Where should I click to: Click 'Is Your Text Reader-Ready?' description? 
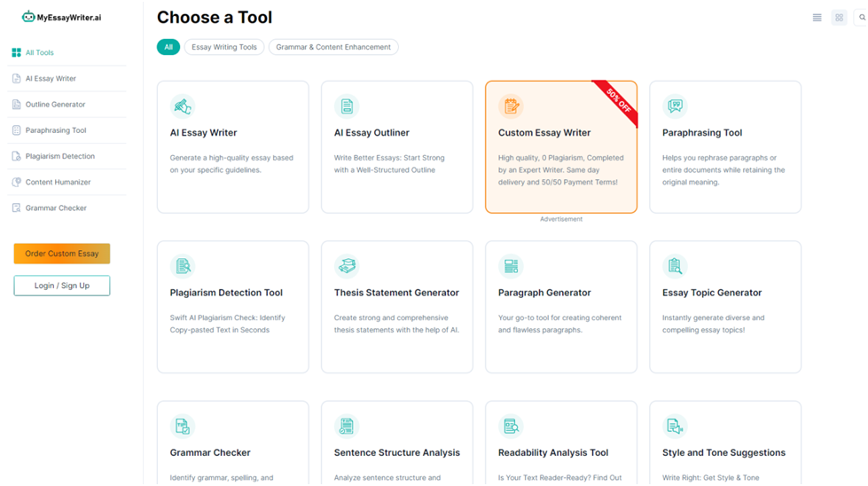point(559,478)
